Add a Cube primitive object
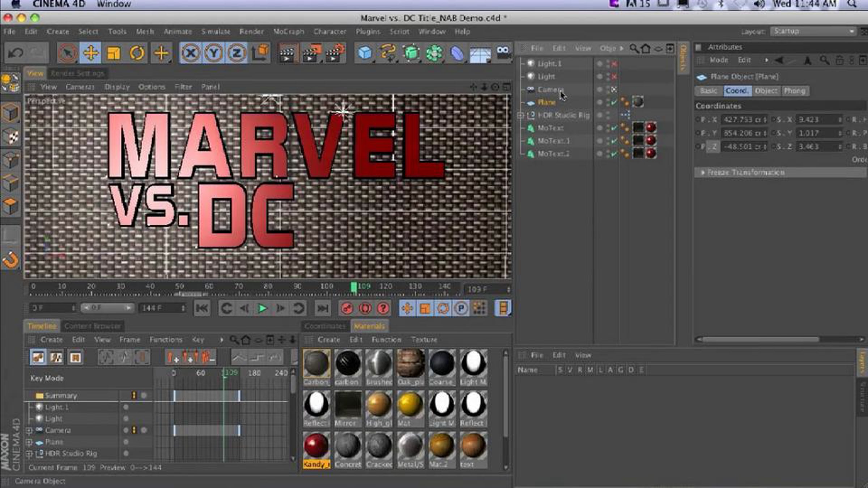 pyautogui.click(x=365, y=53)
